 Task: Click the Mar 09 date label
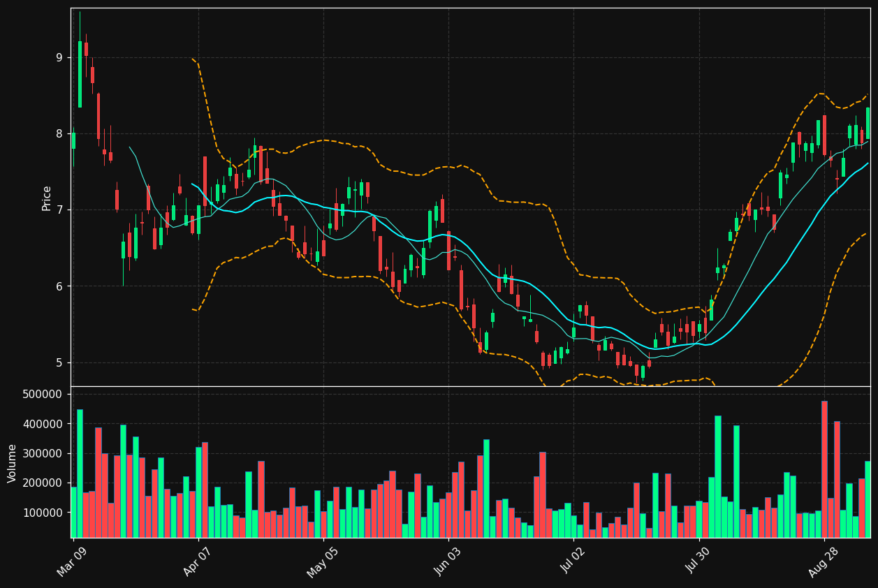point(72,561)
